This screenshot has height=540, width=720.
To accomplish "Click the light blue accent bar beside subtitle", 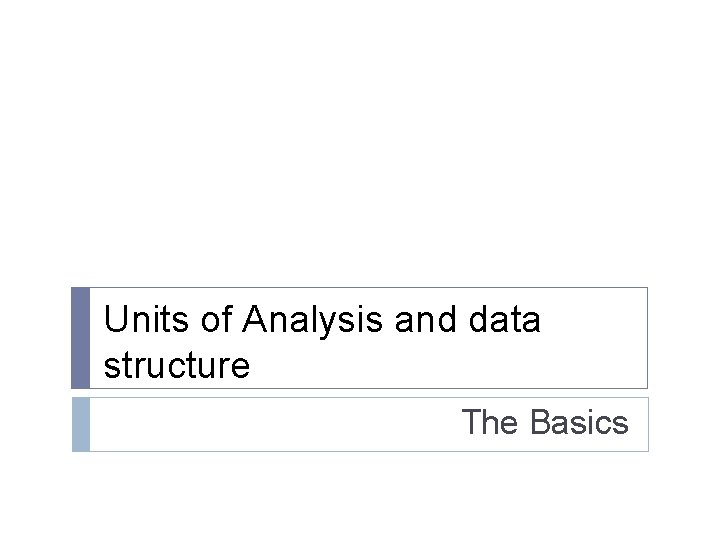I will click(80, 424).
